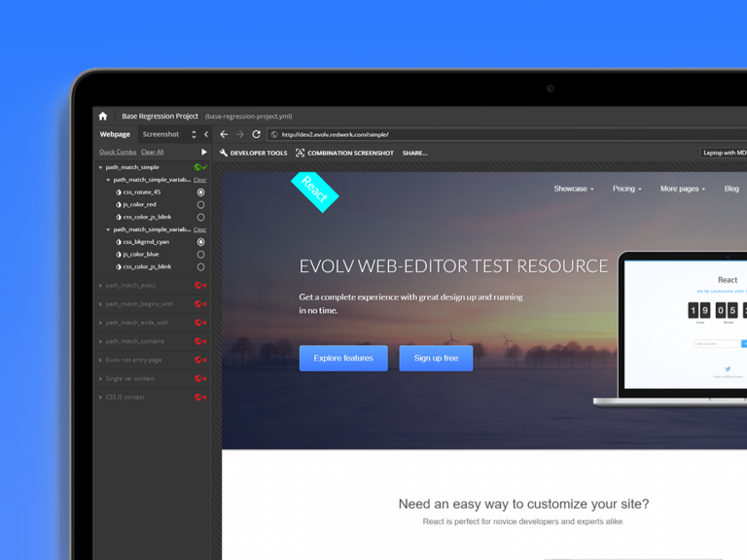
Task: Select the js_color_blue radio button
Action: [201, 255]
